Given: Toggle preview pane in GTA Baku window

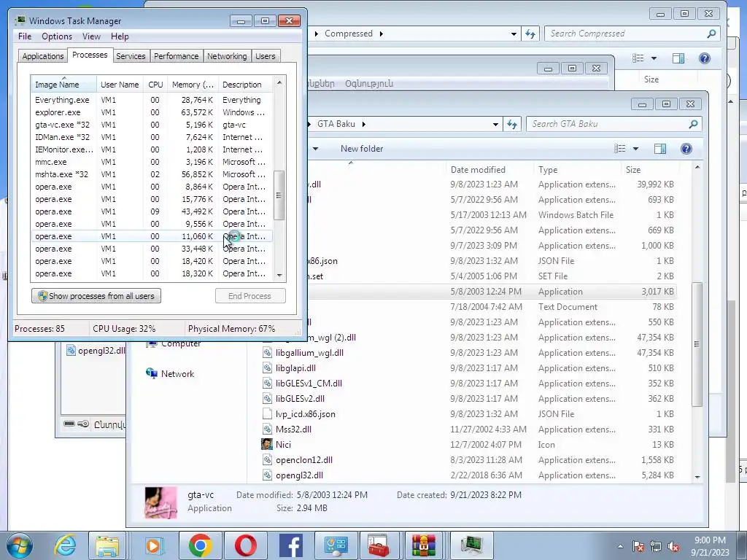Looking at the screenshot, I should click(659, 149).
